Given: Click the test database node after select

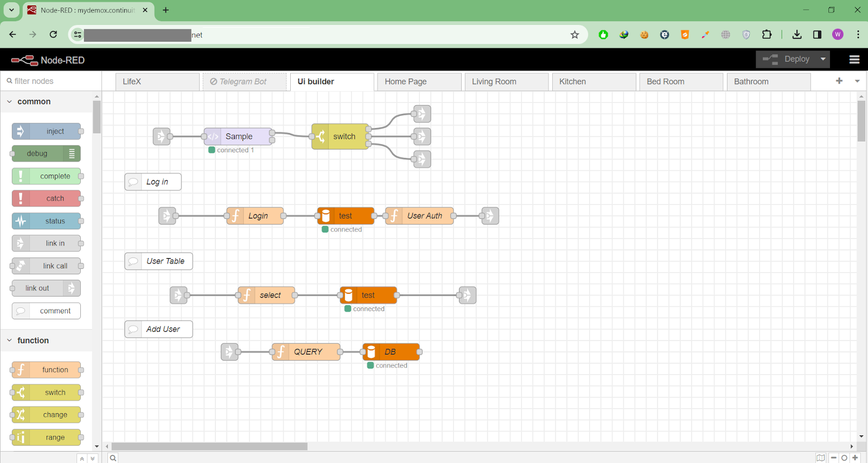Looking at the screenshot, I should (368, 295).
